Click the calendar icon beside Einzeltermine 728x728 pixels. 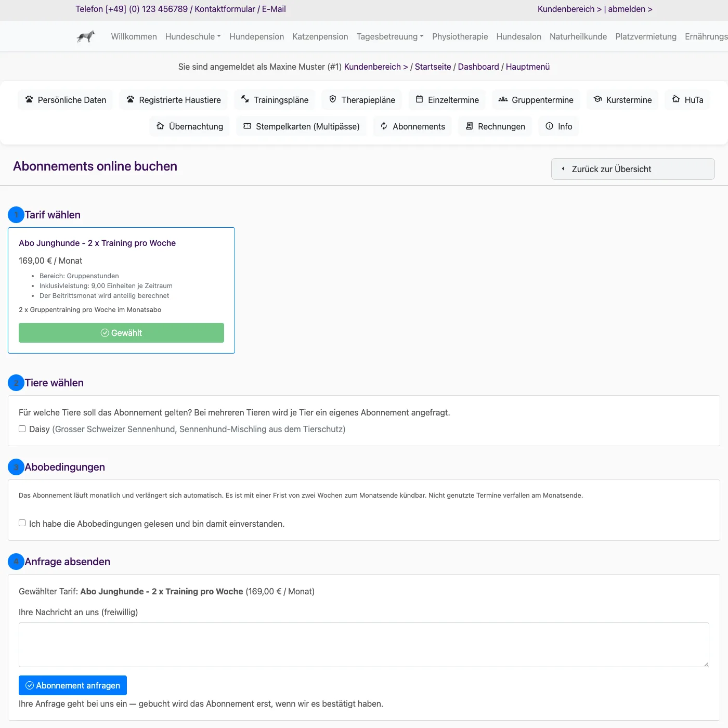click(419, 99)
